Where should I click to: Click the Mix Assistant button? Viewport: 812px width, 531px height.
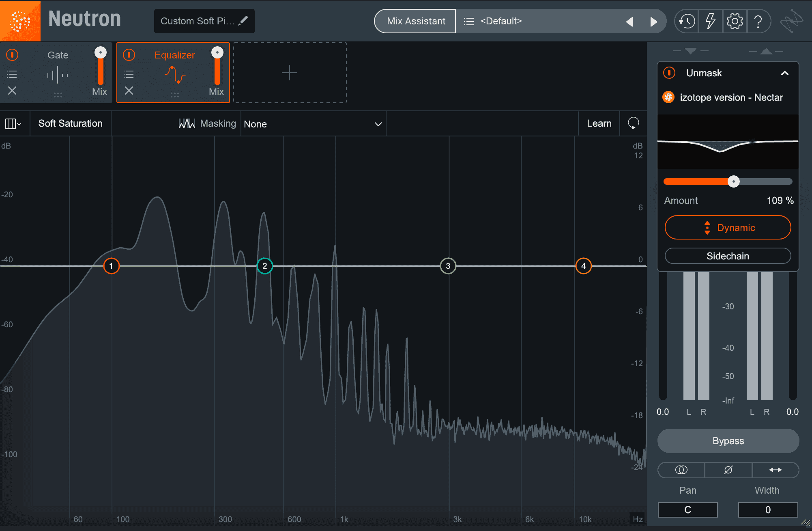click(416, 21)
